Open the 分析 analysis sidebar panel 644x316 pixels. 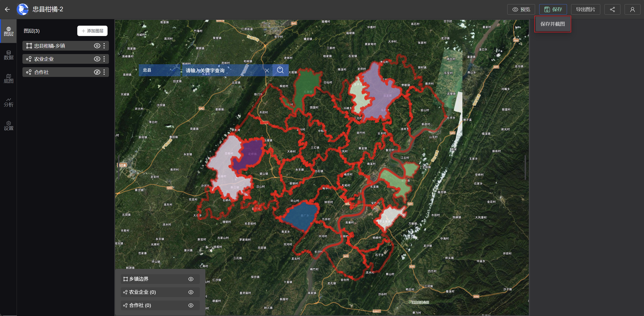[9, 102]
